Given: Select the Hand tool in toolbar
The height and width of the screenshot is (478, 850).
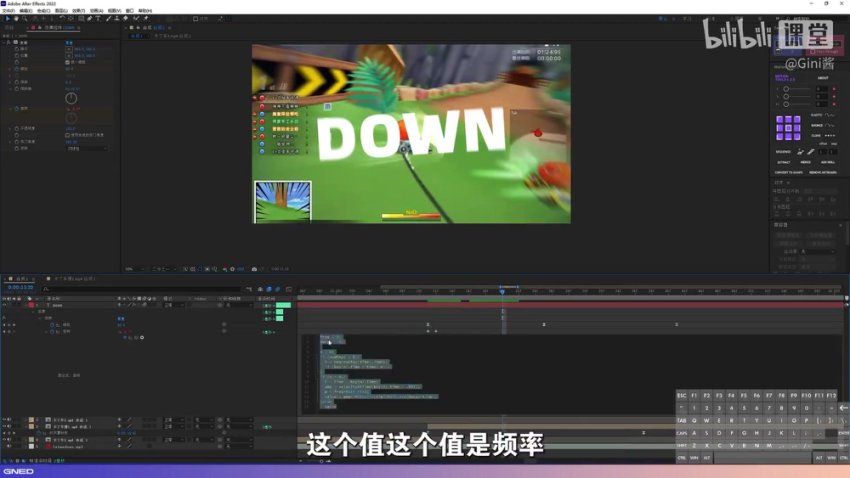Looking at the screenshot, I should [15, 18].
